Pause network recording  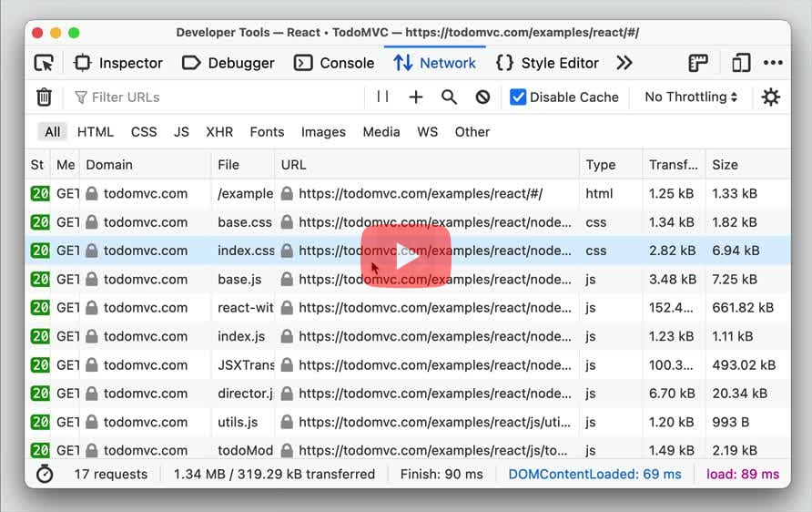pyautogui.click(x=382, y=97)
